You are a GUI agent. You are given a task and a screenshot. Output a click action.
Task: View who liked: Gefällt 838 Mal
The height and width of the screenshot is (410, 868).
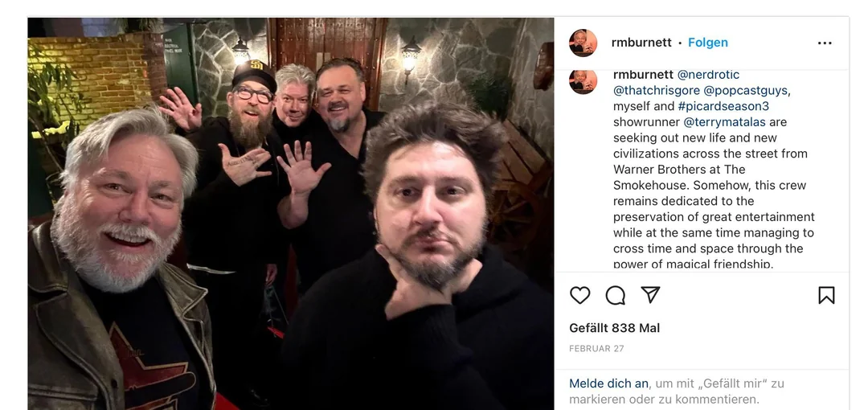point(615,328)
